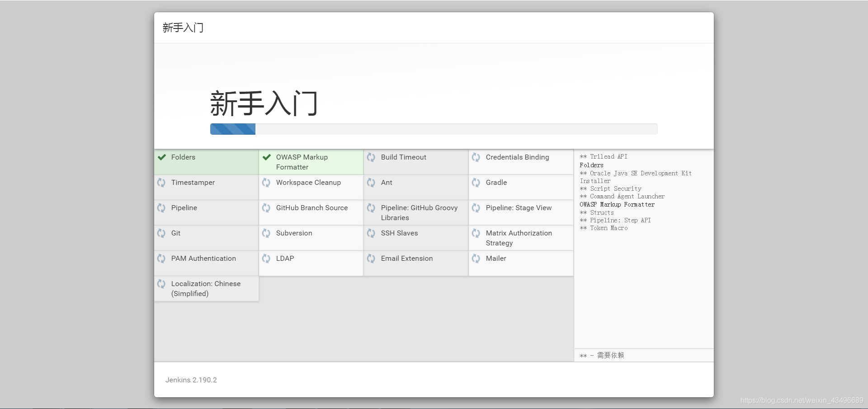
Task: Click the large 新手入门 heading
Action: point(264,103)
